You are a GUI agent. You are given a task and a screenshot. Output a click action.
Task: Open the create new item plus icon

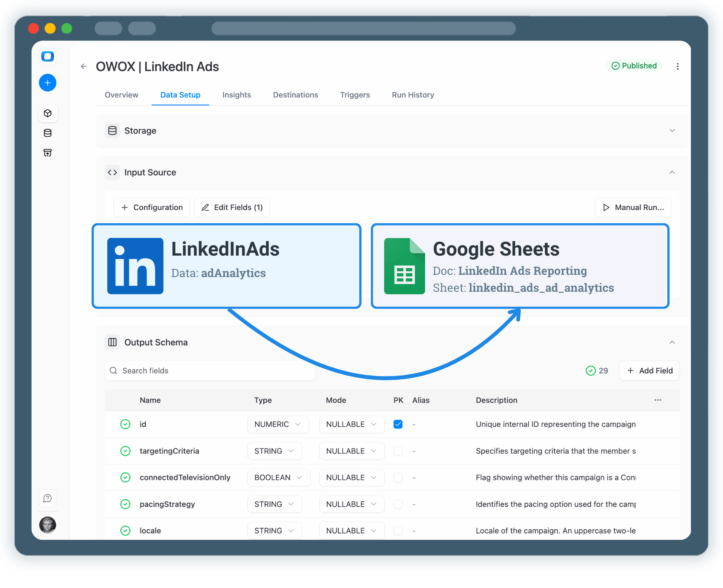click(47, 82)
